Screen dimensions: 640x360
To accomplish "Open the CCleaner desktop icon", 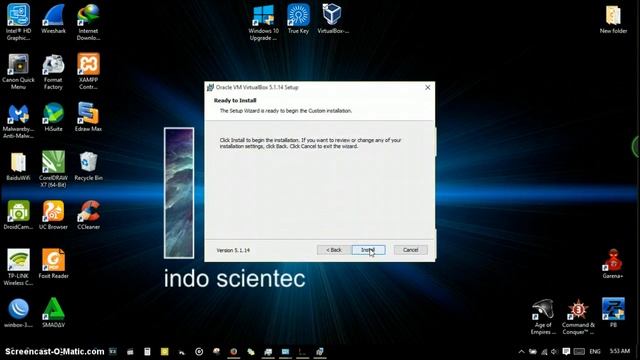I will [x=88, y=215].
